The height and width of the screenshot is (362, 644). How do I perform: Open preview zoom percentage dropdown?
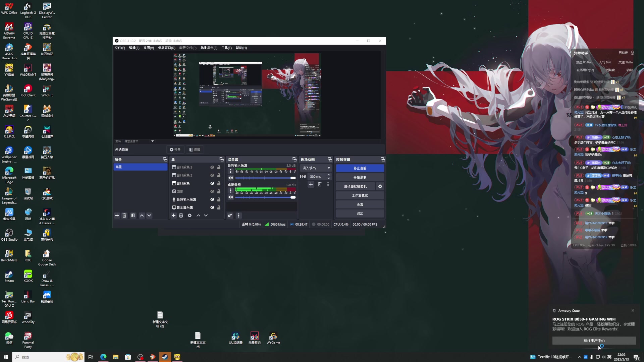coord(152,141)
